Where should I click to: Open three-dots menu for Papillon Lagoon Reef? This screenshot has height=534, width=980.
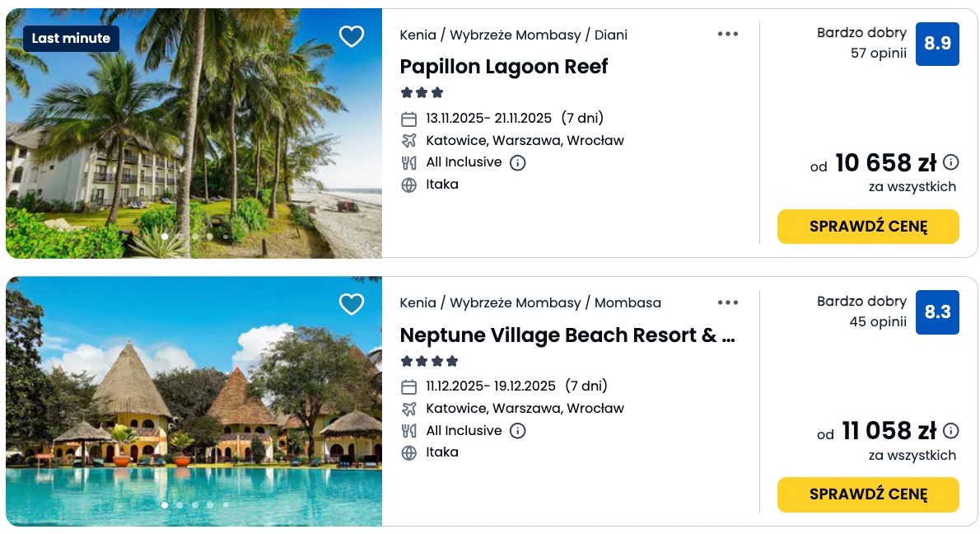coord(728,35)
